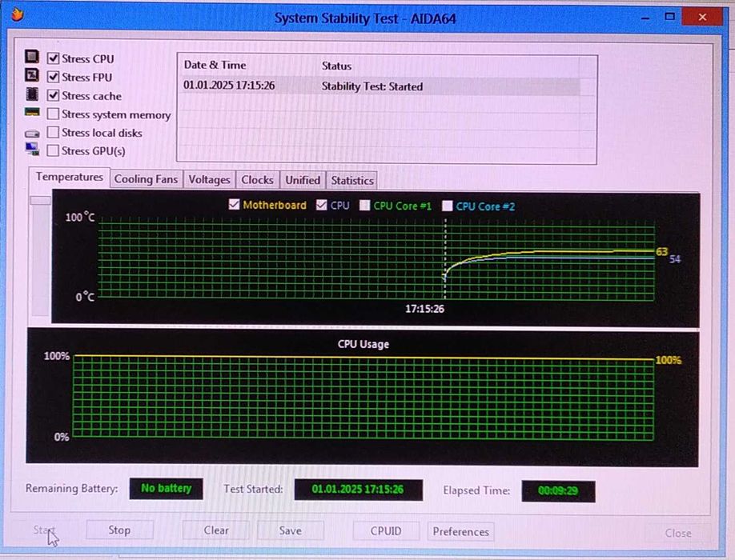735x560 pixels.
Task: Uncheck the Motherboard temperature graph checkbox
Action: [x=234, y=204]
